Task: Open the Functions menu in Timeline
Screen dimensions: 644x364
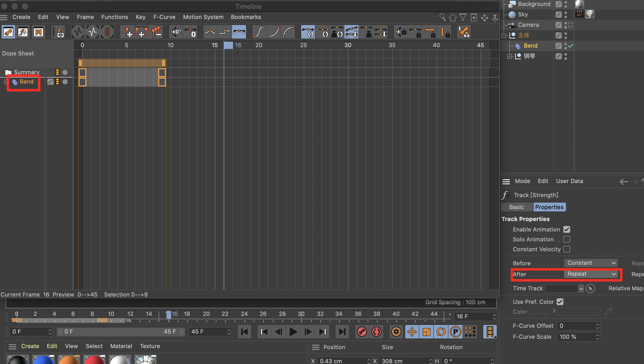Action: (115, 17)
